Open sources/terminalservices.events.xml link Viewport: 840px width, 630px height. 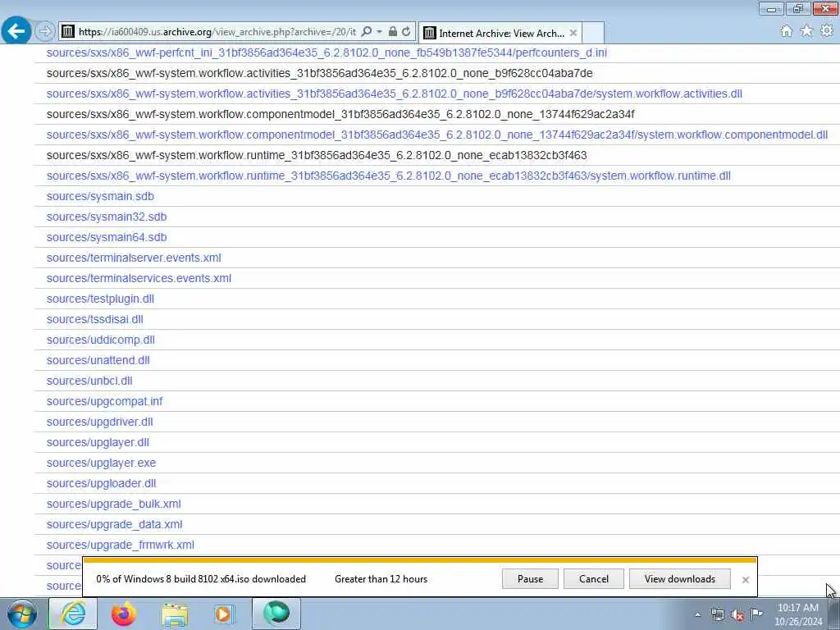pos(139,279)
